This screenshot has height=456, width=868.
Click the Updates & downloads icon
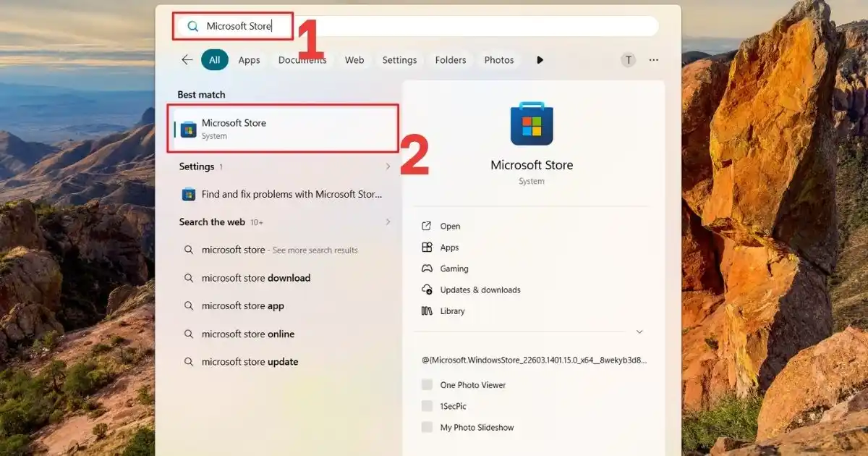427,290
